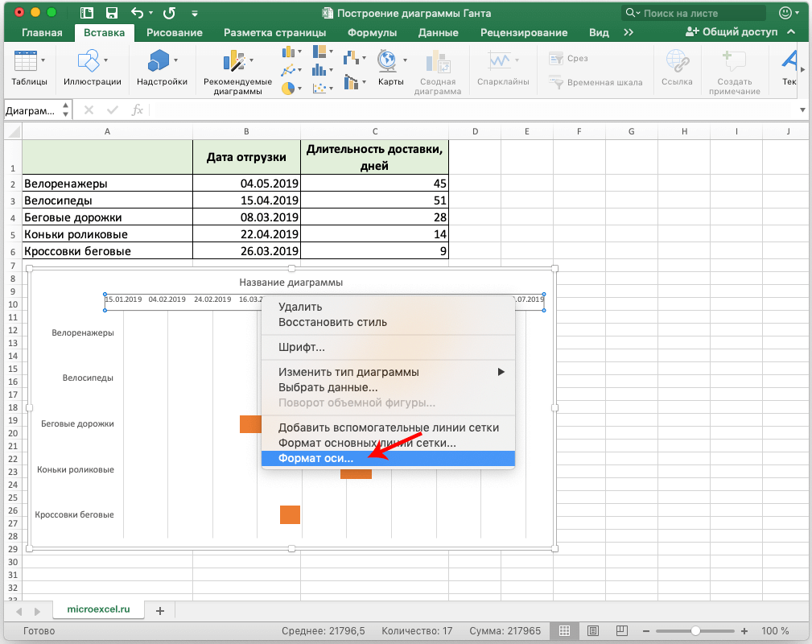Click the Общий доступ share button
This screenshot has width=812, height=644.
(732, 32)
